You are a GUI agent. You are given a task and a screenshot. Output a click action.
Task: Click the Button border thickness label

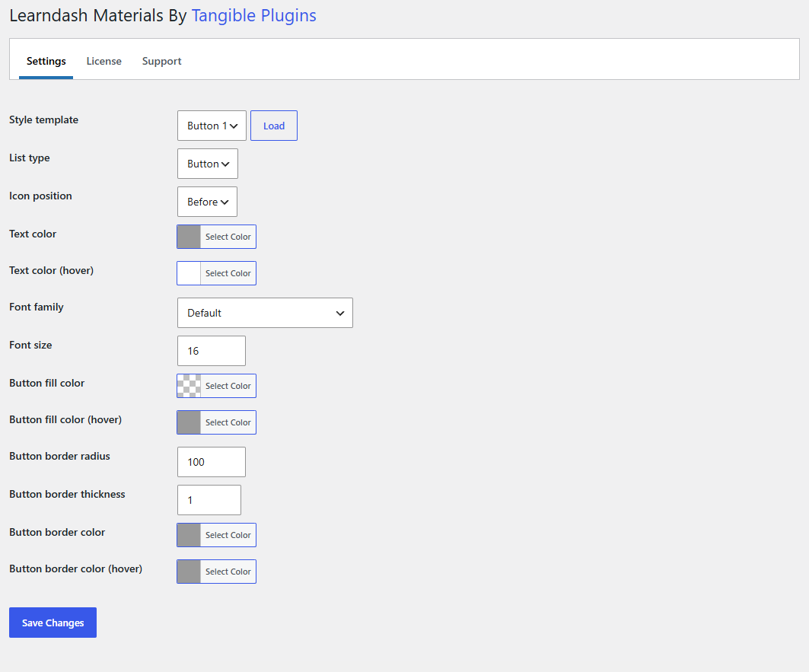(67, 495)
